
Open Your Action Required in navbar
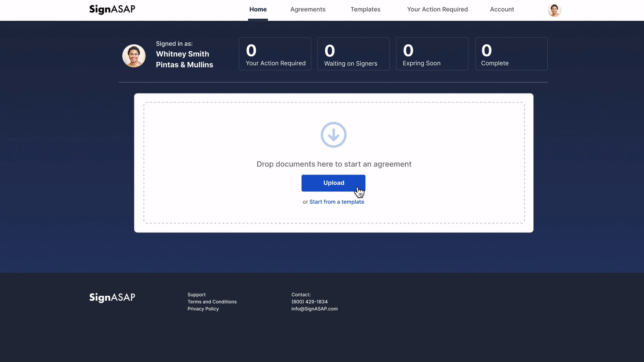tap(437, 9)
